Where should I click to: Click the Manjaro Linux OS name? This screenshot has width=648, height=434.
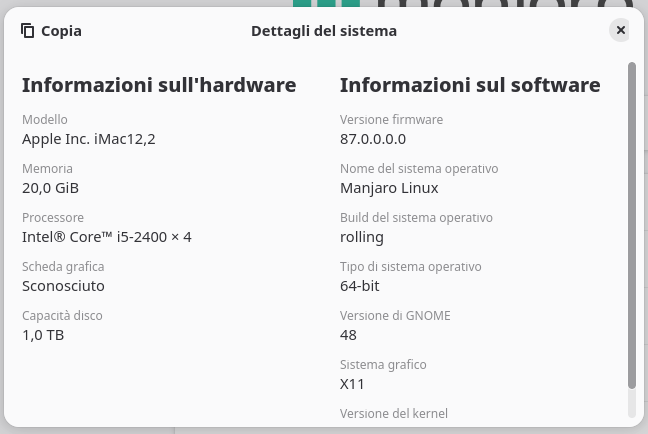click(x=389, y=188)
